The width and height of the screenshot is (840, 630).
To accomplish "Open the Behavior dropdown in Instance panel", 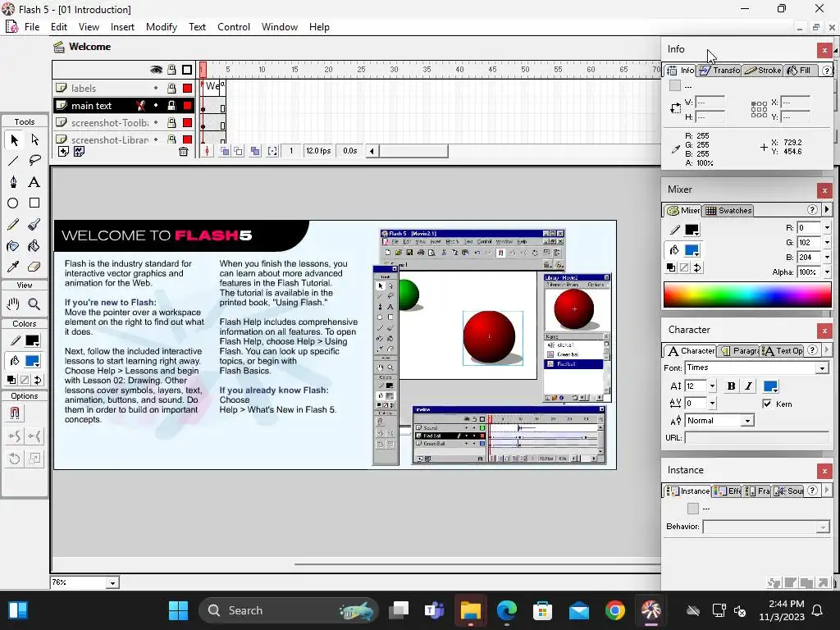I will [823, 527].
